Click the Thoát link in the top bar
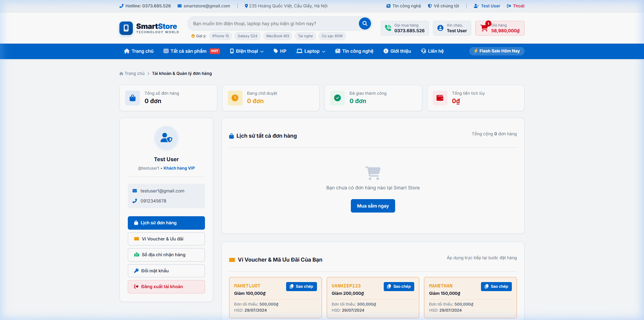 [x=516, y=6]
